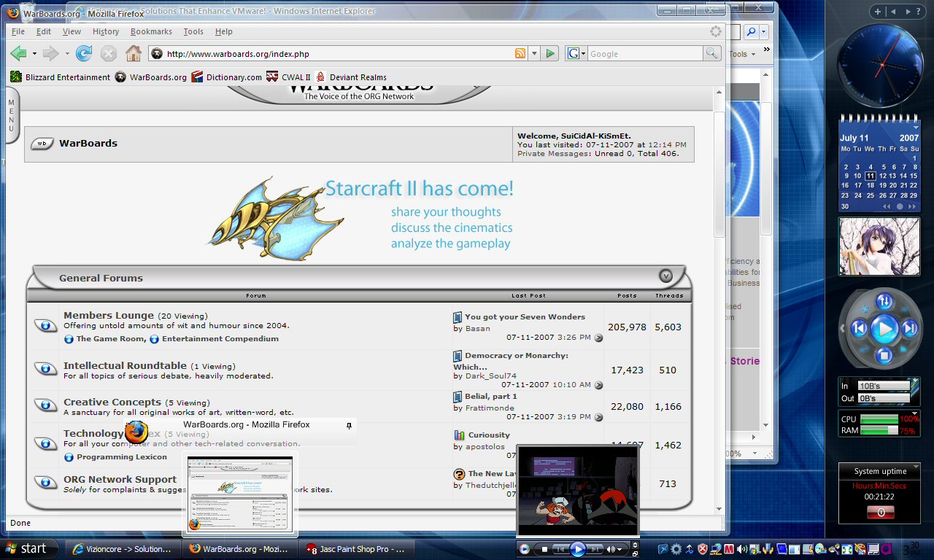Open the Creative Concepts forum

coord(112,402)
